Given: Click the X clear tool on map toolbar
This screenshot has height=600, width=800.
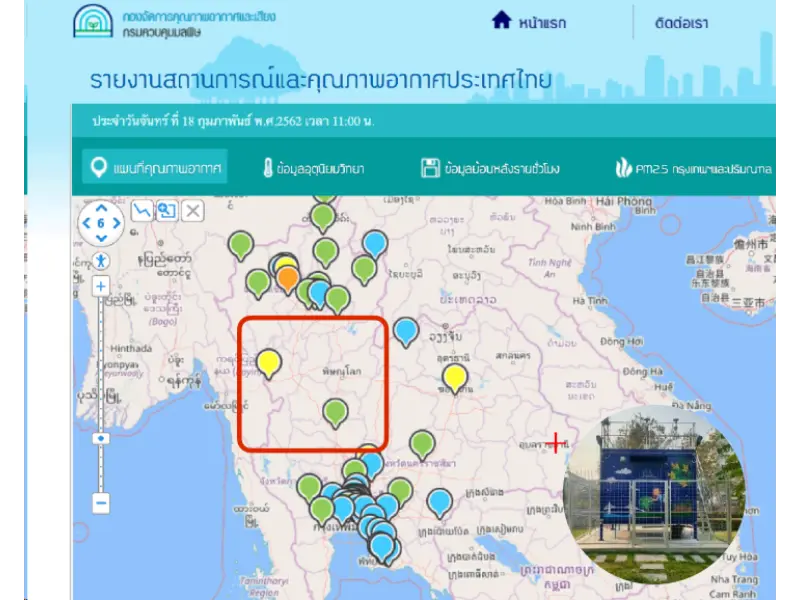Looking at the screenshot, I should point(193,210).
